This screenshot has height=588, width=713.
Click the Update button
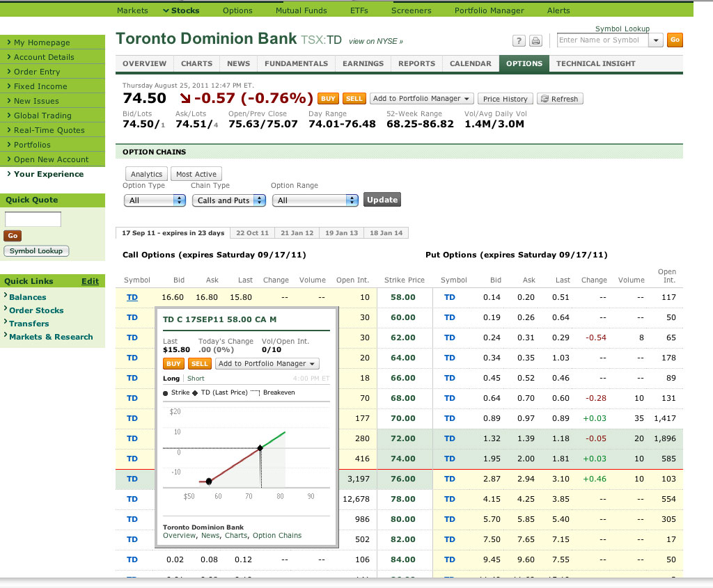(x=382, y=200)
